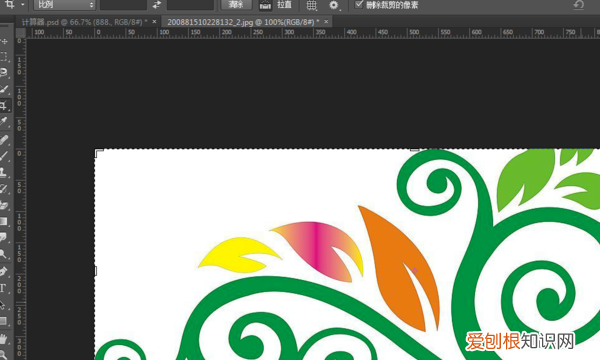This screenshot has height=360, width=600.
Task: Activate the 拉直 straighten tool icon
Action: pos(265,5)
